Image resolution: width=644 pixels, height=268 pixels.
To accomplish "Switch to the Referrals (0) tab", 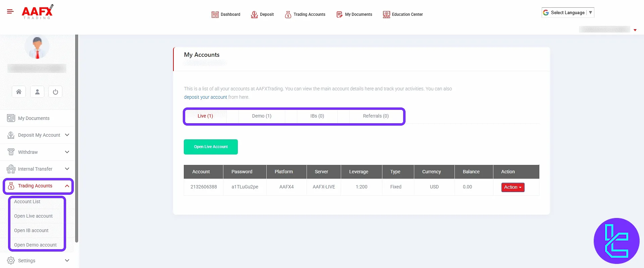I will [x=376, y=116].
